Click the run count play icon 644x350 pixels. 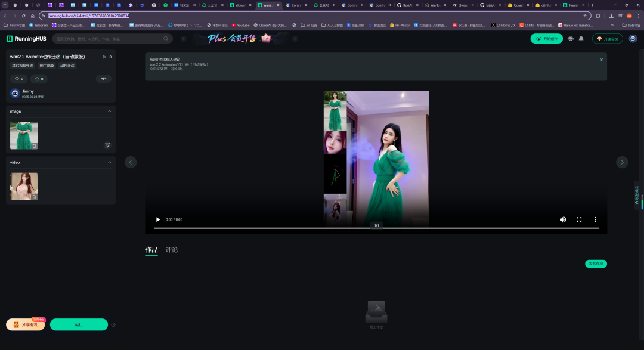[104, 57]
